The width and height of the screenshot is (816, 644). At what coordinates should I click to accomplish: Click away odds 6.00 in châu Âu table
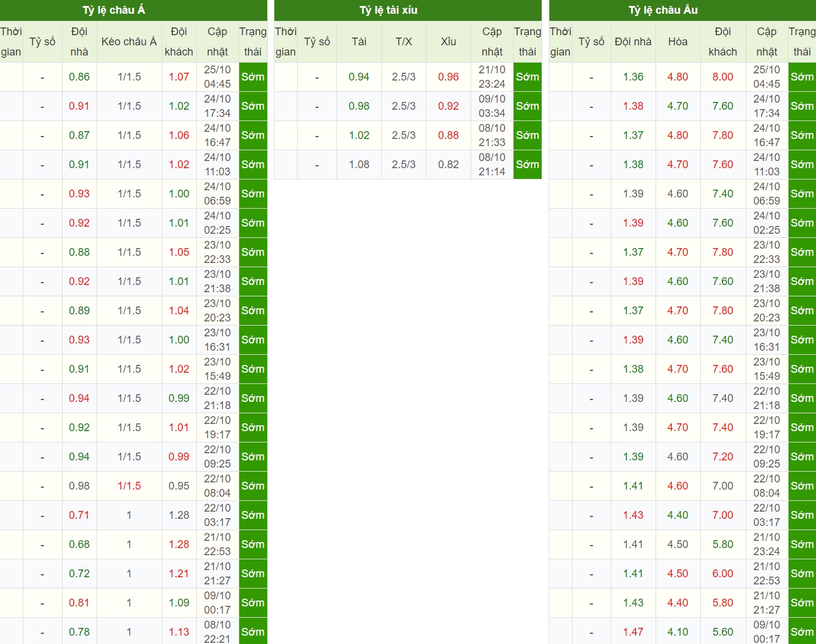[x=722, y=574]
